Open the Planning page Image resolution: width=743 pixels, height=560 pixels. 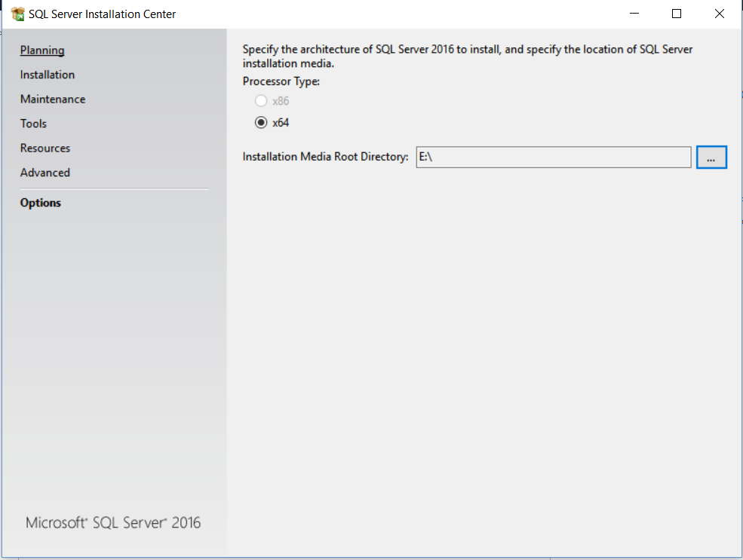tap(42, 50)
